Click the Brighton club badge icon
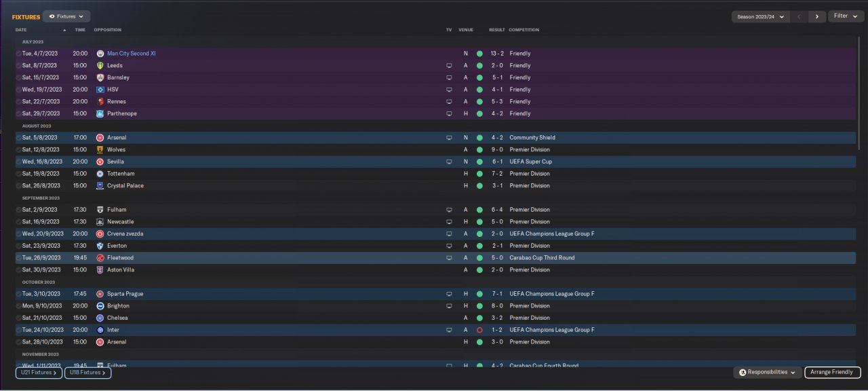 coord(100,306)
